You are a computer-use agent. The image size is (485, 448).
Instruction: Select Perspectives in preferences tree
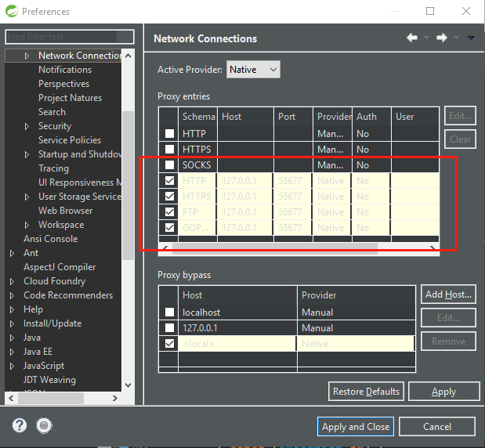pos(63,84)
